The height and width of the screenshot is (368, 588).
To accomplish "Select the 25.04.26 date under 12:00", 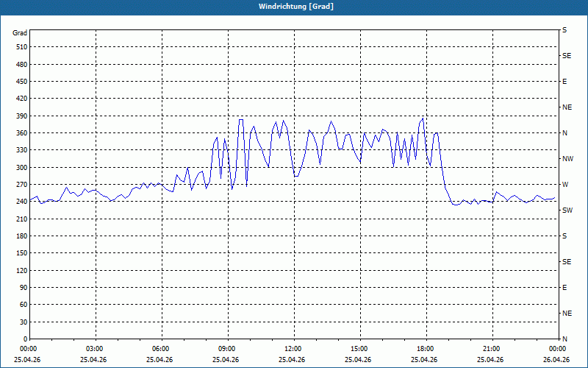I will tap(292, 360).
